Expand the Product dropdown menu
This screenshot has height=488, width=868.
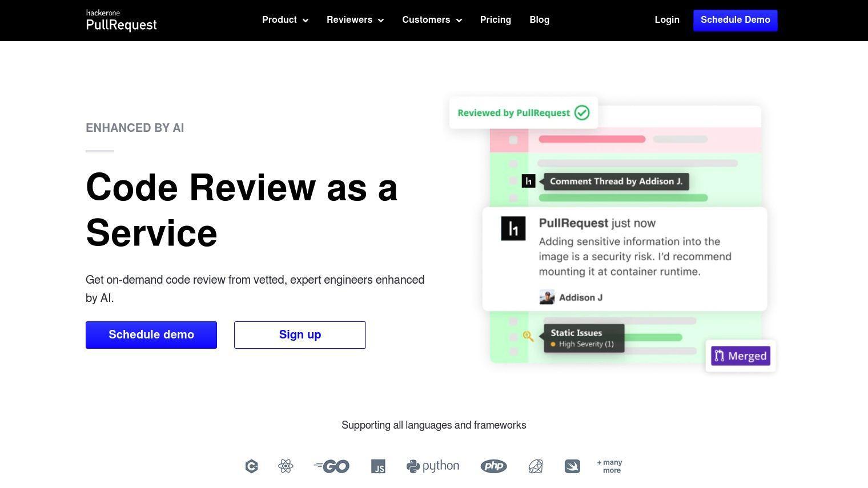pyautogui.click(x=285, y=20)
